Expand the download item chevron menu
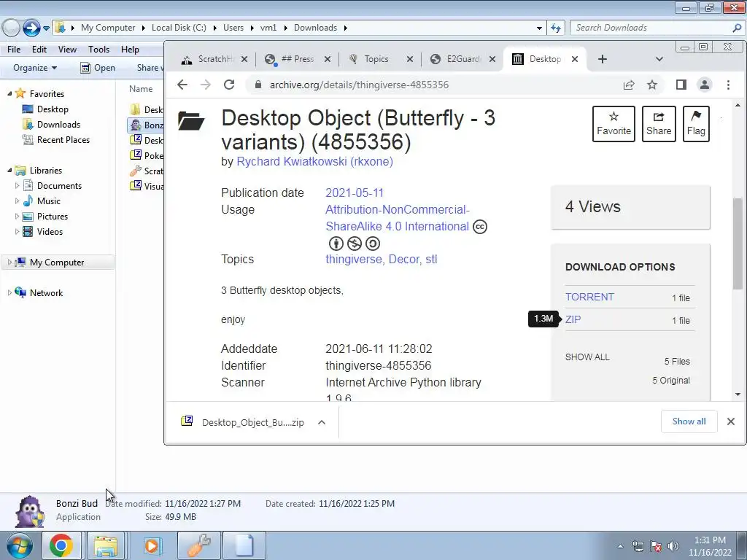The height and width of the screenshot is (560, 747). coord(322,422)
